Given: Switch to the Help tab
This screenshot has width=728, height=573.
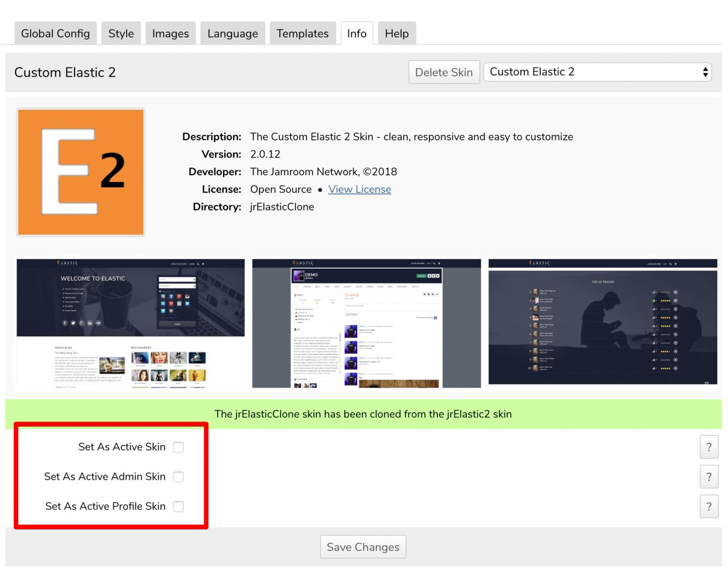Looking at the screenshot, I should 396,34.
